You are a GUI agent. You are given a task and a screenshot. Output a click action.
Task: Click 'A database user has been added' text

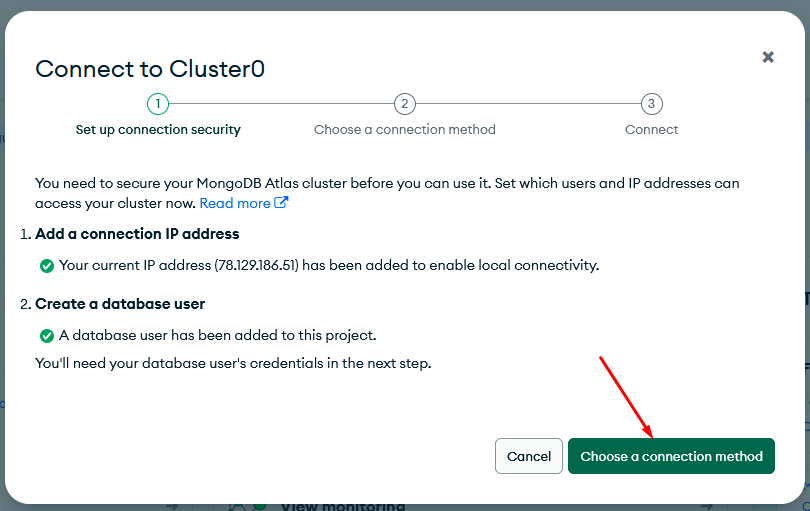click(217, 335)
